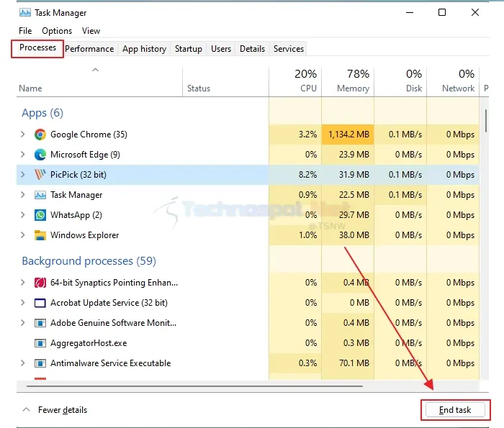The width and height of the screenshot is (504, 428).
Task: Expand the Google Chrome (35) group
Action: coord(22,135)
